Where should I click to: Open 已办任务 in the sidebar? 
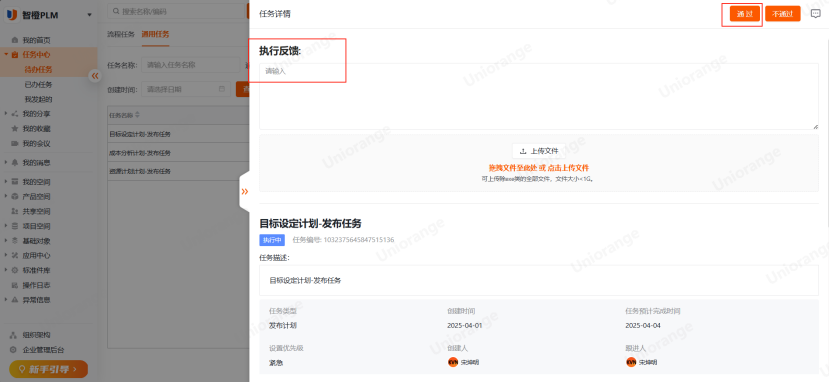[x=39, y=85]
